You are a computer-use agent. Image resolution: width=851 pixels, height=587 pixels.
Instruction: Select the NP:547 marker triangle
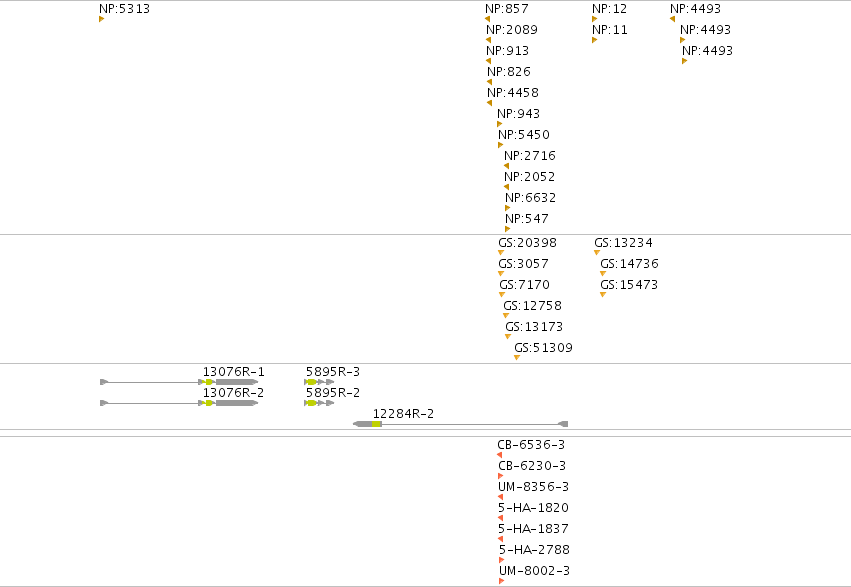click(x=507, y=229)
